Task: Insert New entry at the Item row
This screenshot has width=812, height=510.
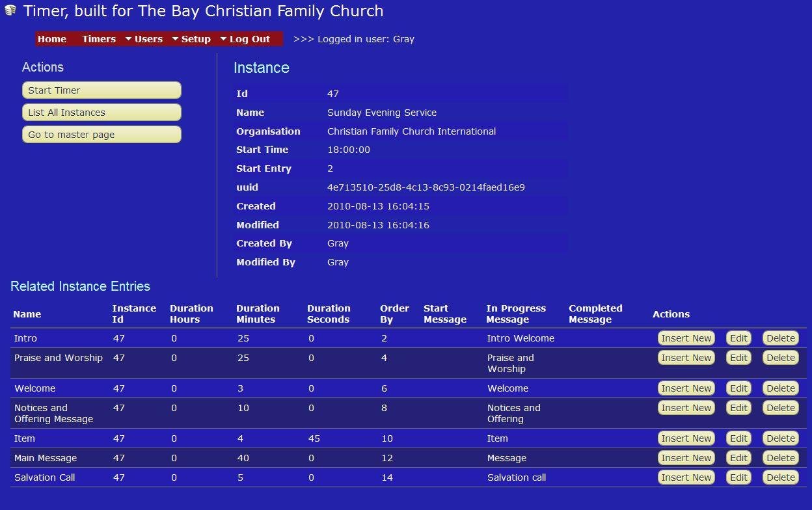Action: pyautogui.click(x=686, y=438)
